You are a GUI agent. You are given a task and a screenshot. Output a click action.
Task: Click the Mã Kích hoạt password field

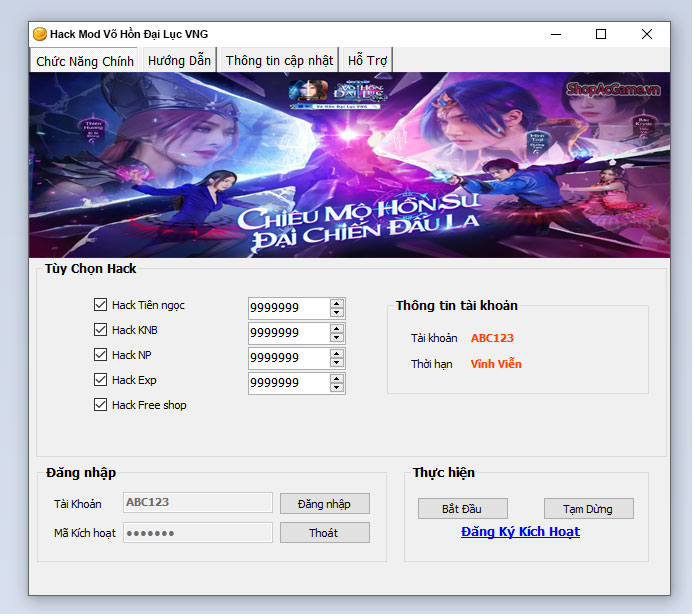click(198, 533)
